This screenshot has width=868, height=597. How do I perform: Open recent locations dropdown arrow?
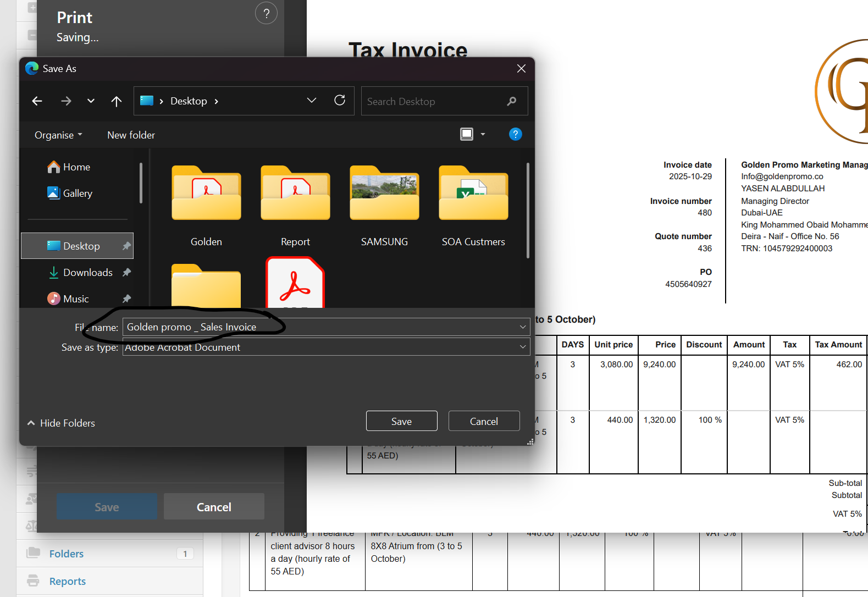[91, 101]
